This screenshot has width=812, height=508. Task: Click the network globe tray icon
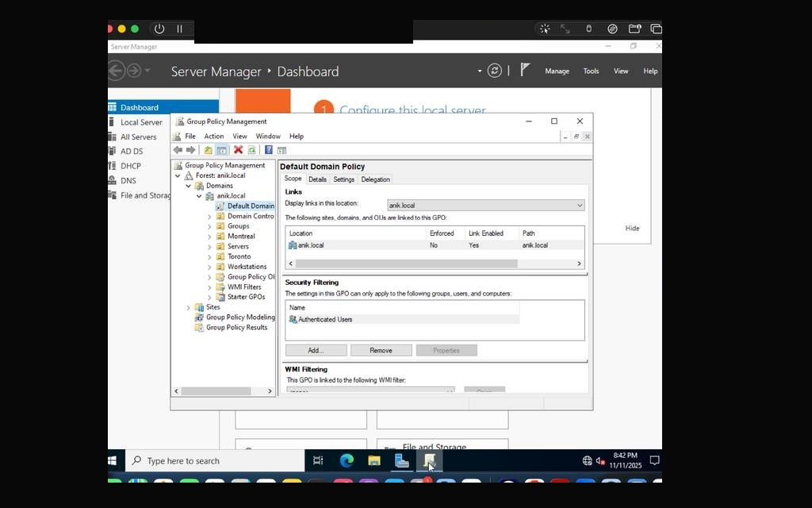(588, 460)
